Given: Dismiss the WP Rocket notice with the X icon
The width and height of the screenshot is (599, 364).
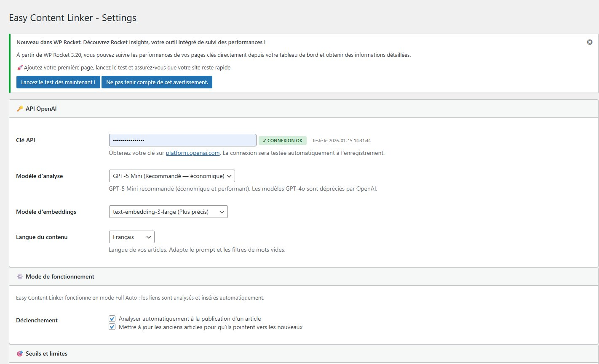Looking at the screenshot, I should coord(589,42).
